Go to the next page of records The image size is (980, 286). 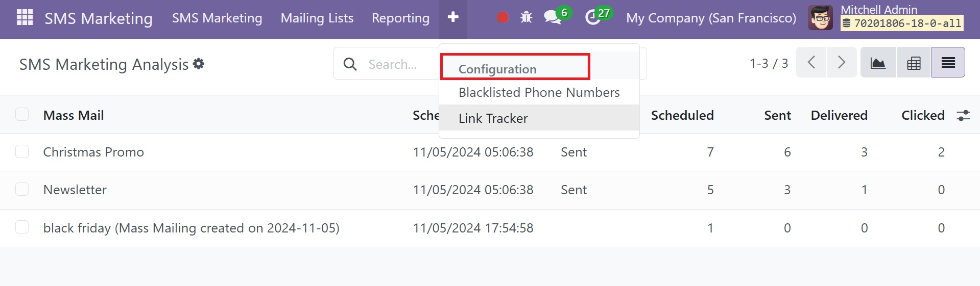tap(842, 63)
